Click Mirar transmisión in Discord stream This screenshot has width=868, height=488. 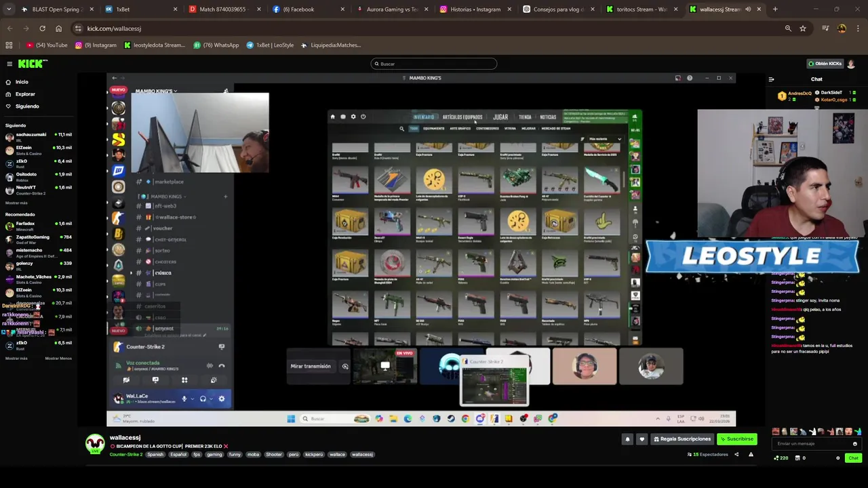click(x=311, y=366)
